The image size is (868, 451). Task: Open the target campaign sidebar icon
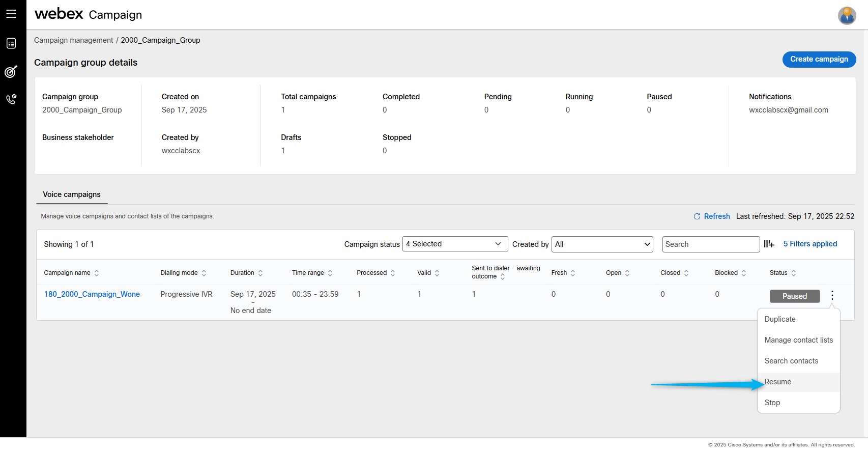click(11, 72)
